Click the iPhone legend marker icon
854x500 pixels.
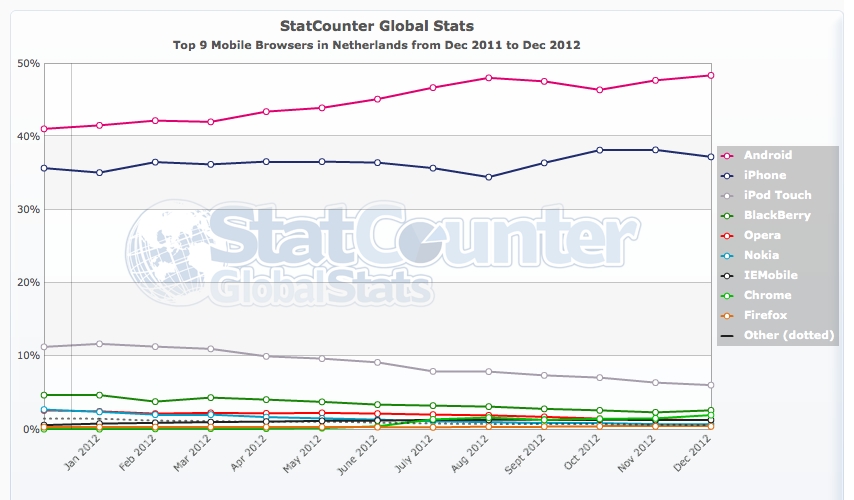[726, 175]
